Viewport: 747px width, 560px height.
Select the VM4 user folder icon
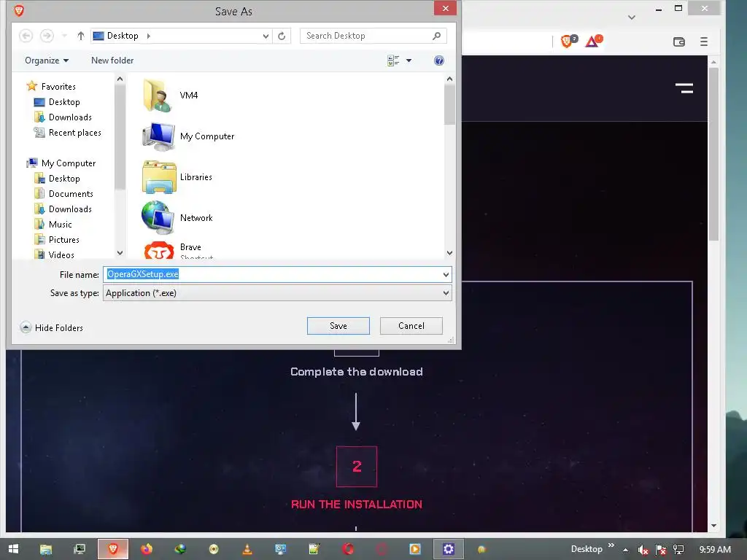[x=158, y=96]
